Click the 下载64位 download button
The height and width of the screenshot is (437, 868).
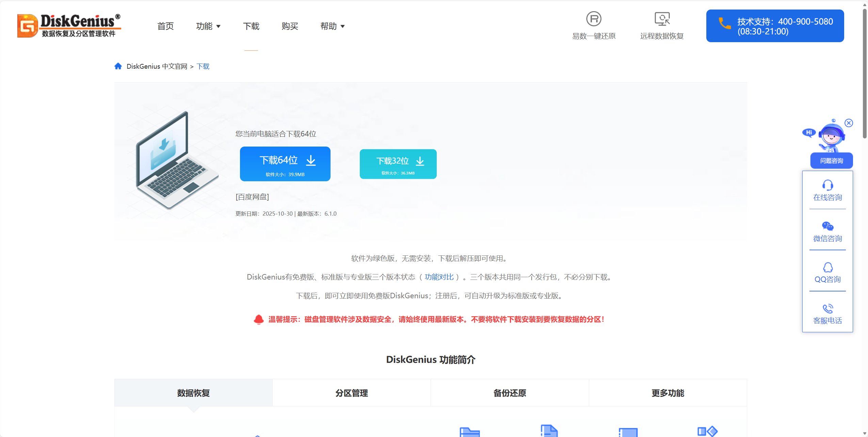tap(285, 164)
